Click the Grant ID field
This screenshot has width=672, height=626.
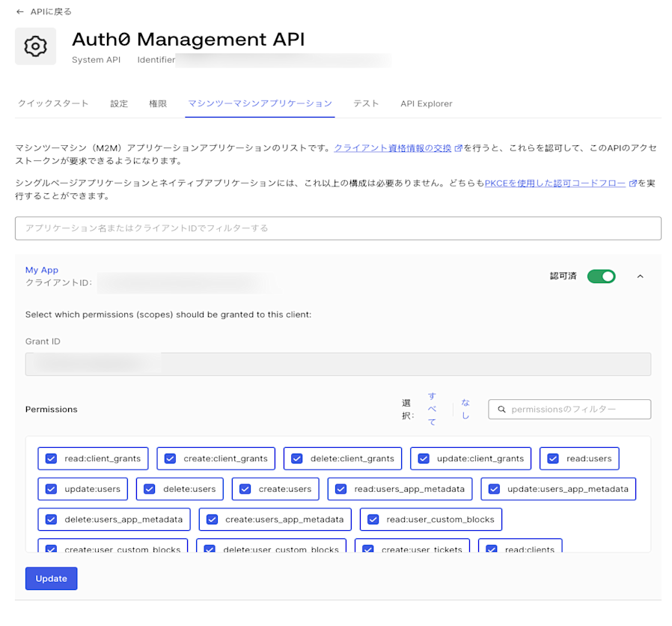pos(338,365)
